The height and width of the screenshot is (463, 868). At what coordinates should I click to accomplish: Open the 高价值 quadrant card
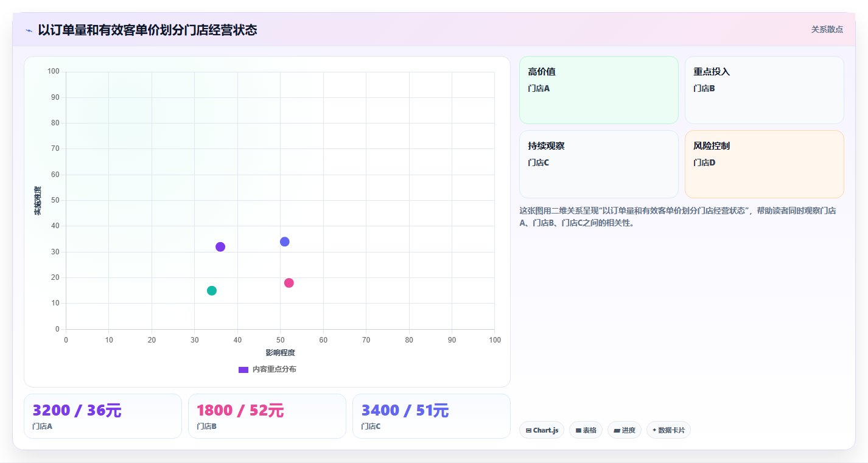pyautogui.click(x=599, y=90)
